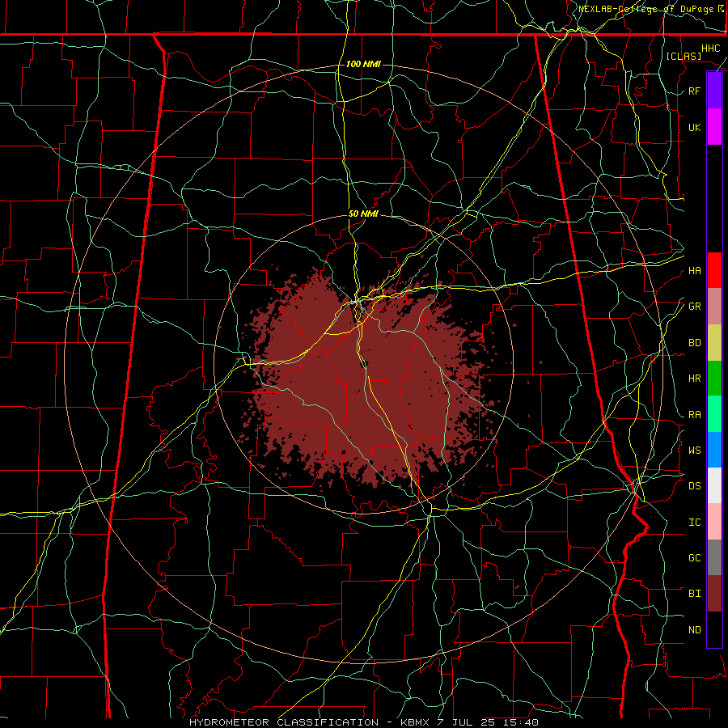Click the HR green legend swatch
Image resolution: width=728 pixels, height=728 pixels.
pyautogui.click(x=714, y=378)
